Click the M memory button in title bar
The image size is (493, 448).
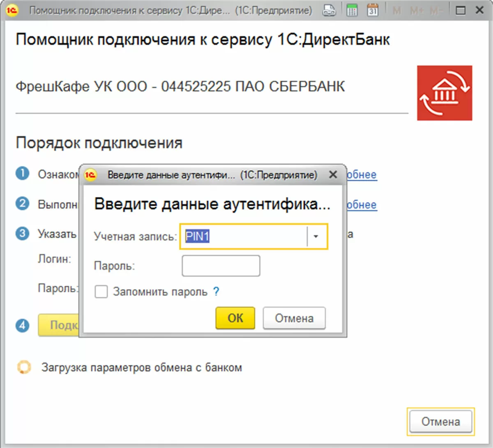(x=397, y=11)
